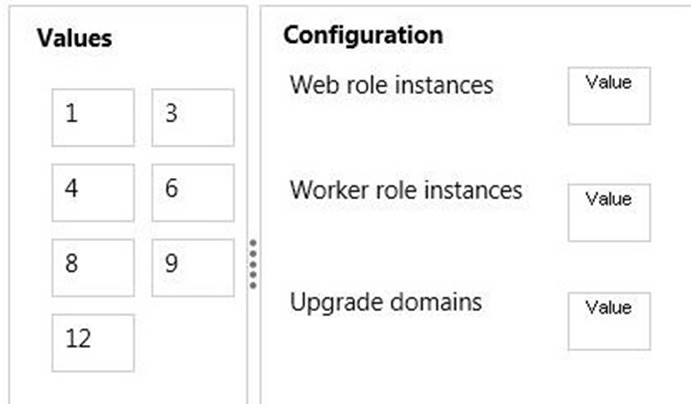Click the Configuration panel heading
This screenshot has width=691, height=404.
(363, 35)
